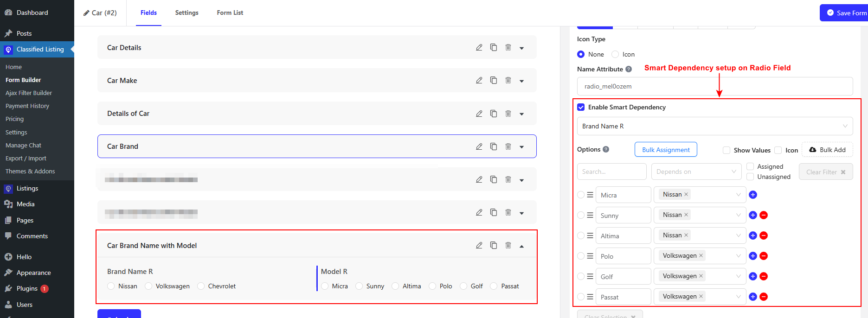868x318 pixels.
Task: Edit the Details of Car section
Action: 479,113
